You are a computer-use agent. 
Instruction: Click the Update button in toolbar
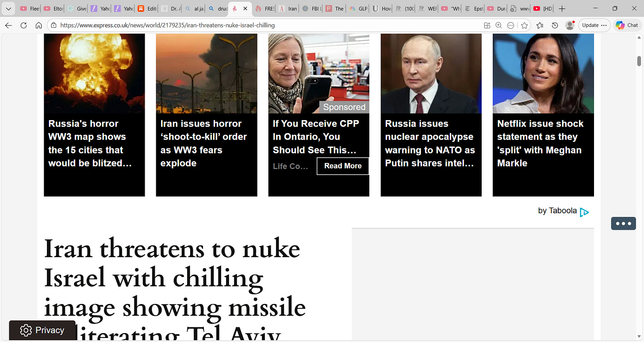pos(594,25)
